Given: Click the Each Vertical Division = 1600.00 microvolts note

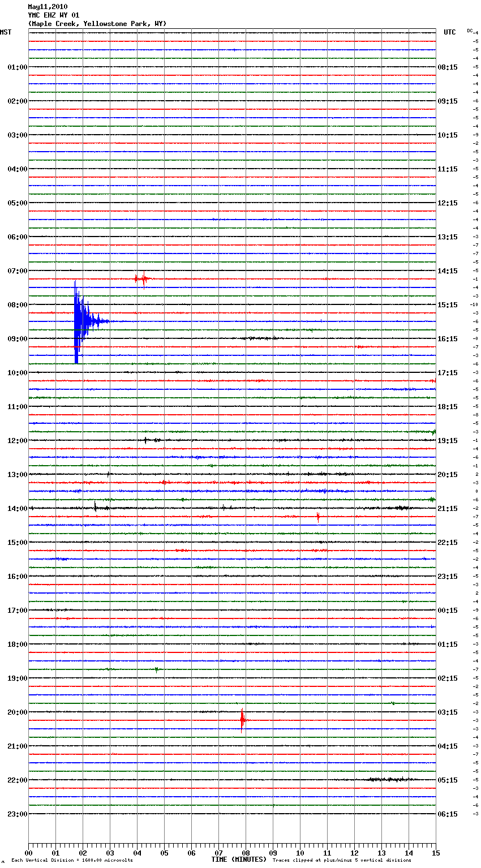Looking at the screenshot, I should 72,861.
